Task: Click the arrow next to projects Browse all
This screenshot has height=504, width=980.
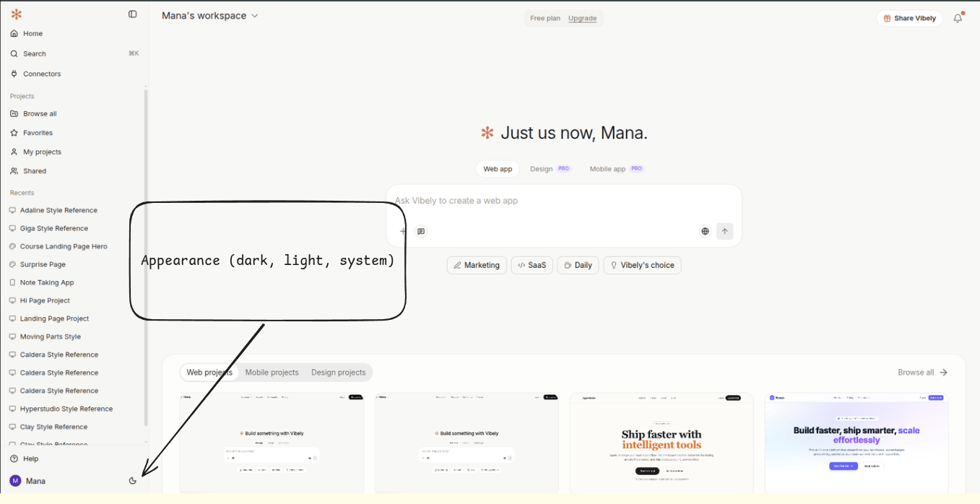Action: pyautogui.click(x=943, y=373)
